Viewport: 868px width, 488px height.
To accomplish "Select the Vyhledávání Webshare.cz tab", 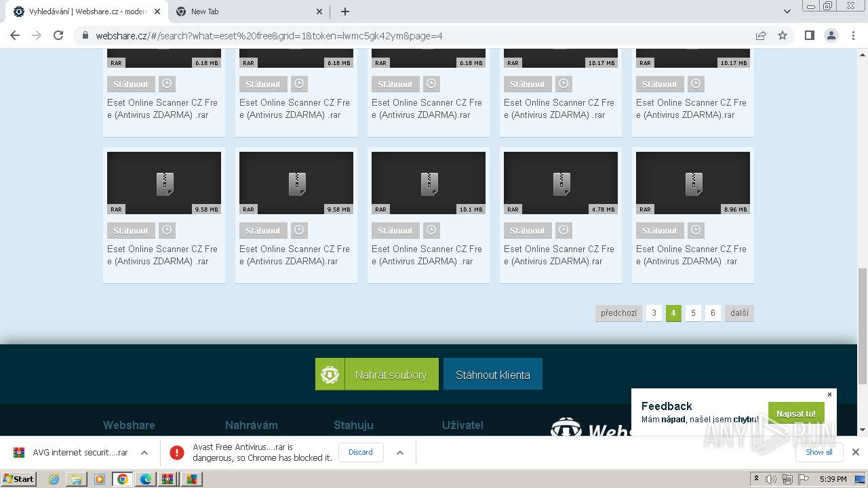I will click(86, 12).
